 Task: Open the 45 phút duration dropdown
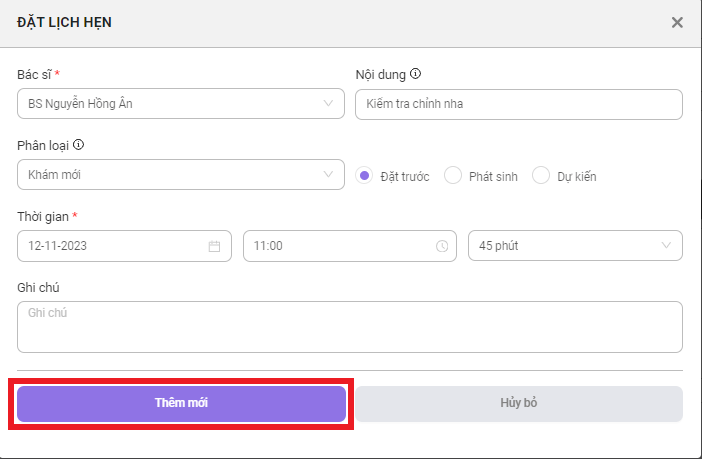575,245
